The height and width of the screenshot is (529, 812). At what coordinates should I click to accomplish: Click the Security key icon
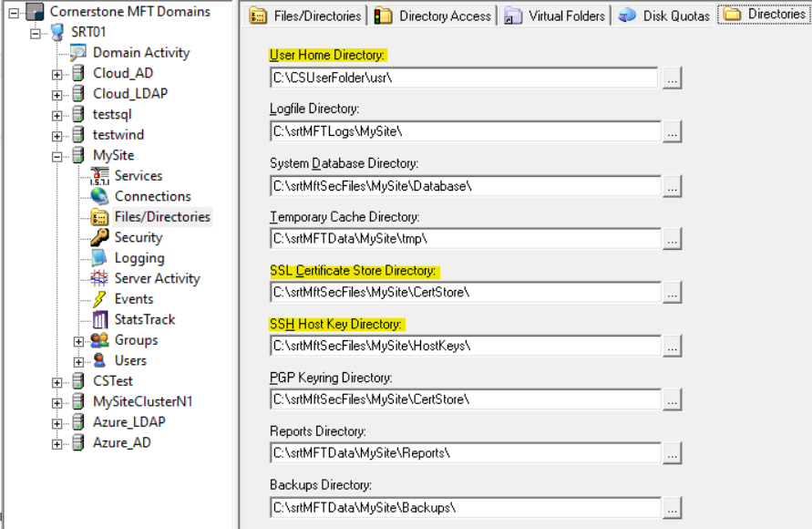[99, 237]
